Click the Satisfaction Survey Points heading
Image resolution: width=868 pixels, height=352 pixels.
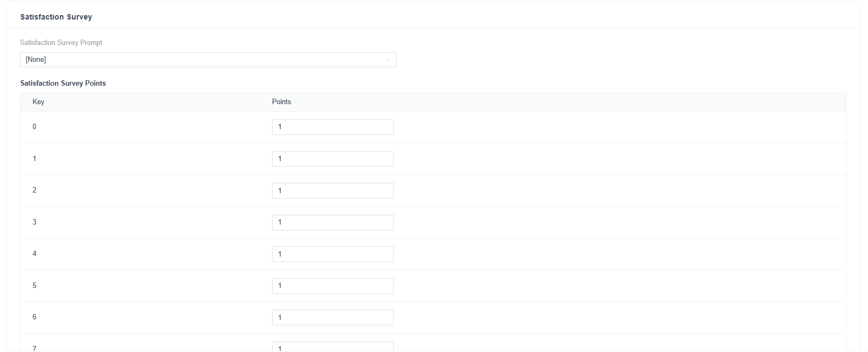[x=63, y=83]
